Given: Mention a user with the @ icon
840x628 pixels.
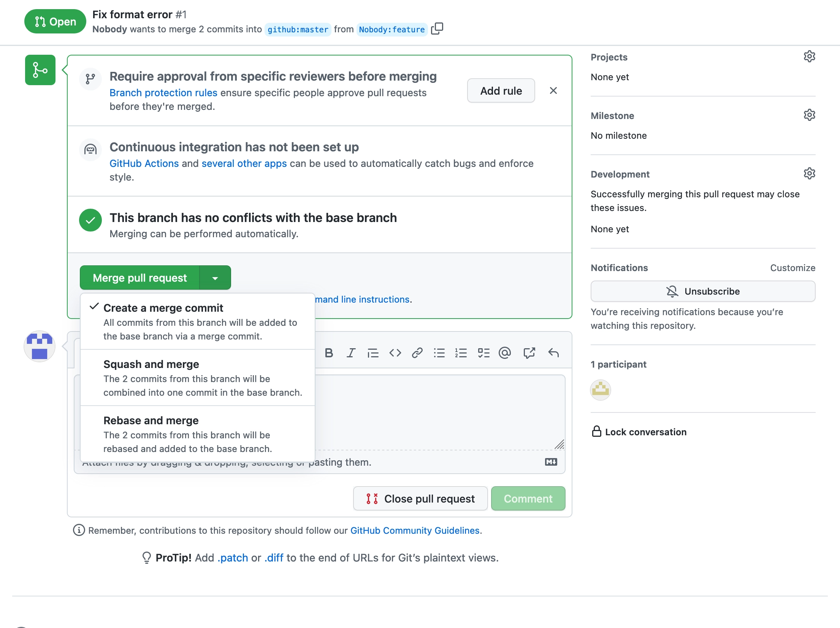Looking at the screenshot, I should coord(505,353).
